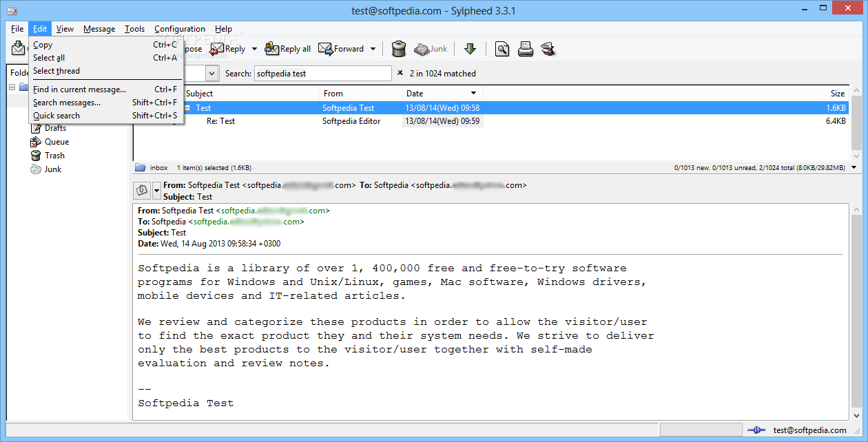Image resolution: width=868 pixels, height=442 pixels.
Task: Click the 2 in 1024 matched text
Action: click(442, 74)
